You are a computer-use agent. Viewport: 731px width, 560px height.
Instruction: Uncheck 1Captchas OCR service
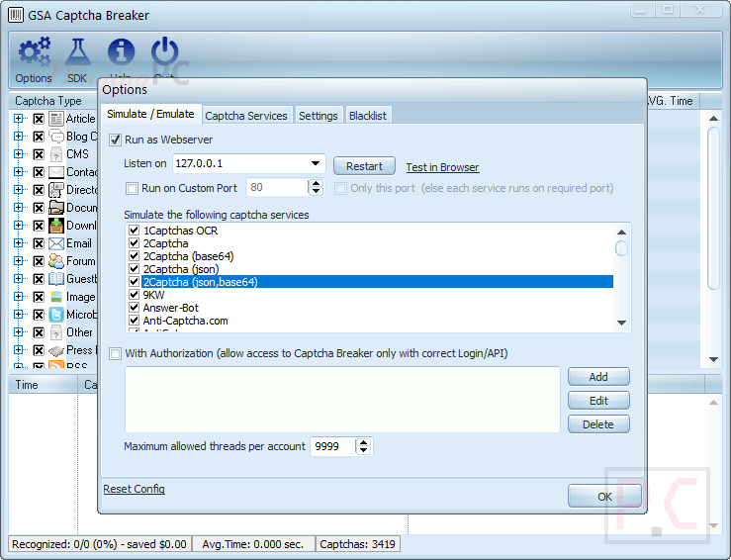[x=135, y=231]
